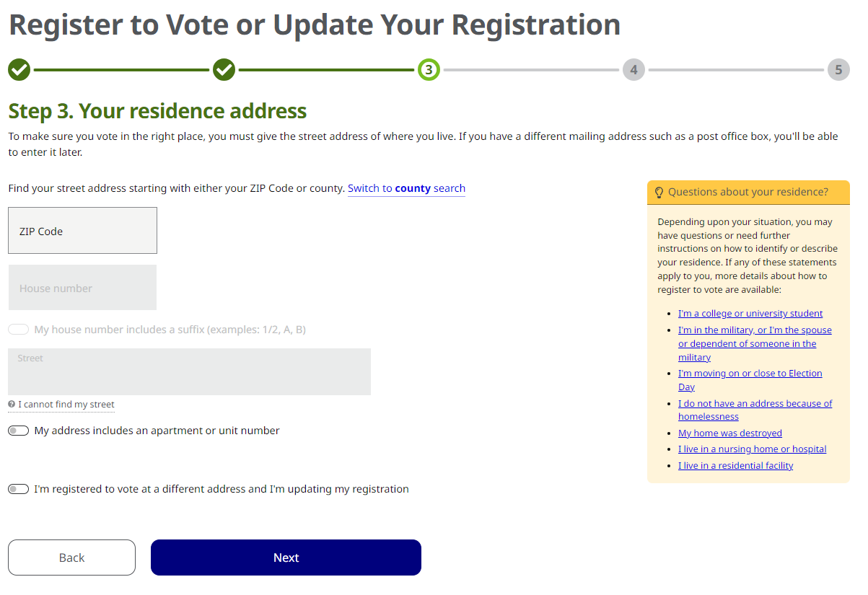Switch to county search link
The width and height of the screenshot is (868, 595).
[x=406, y=188]
